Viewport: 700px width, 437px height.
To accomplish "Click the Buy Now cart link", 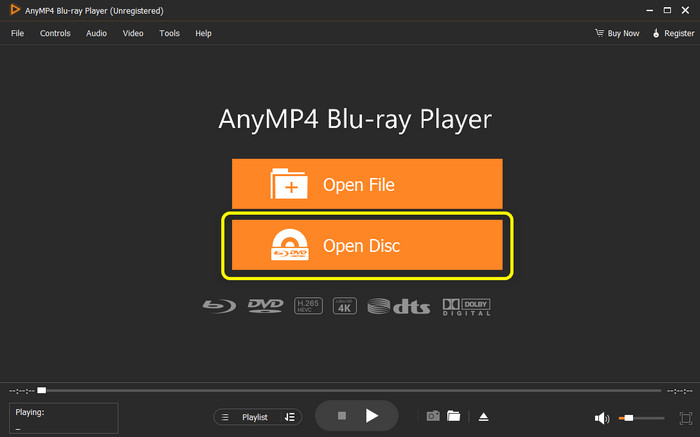I will [x=617, y=33].
